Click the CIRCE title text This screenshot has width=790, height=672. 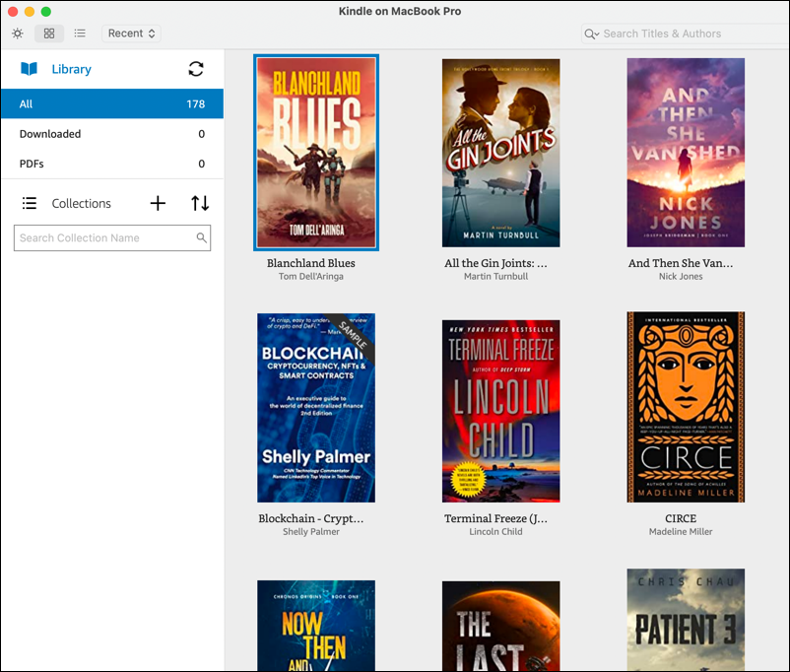[x=681, y=518]
